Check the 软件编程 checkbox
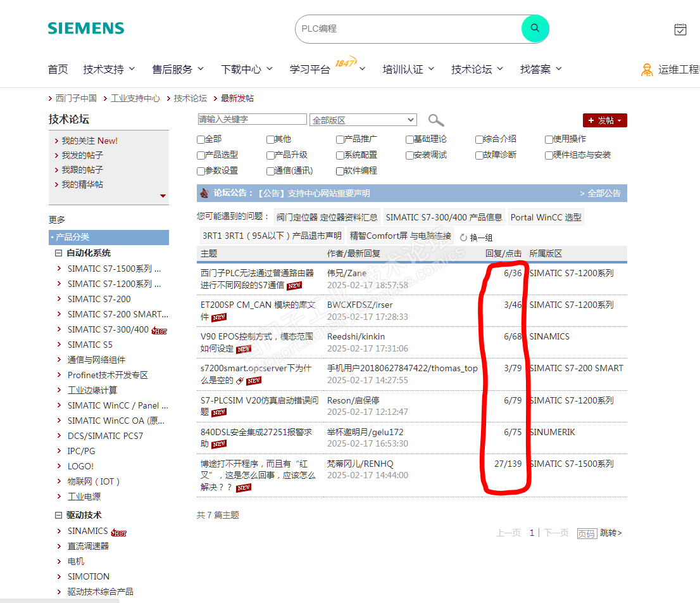Viewport: 700px width, 603px height. point(340,171)
